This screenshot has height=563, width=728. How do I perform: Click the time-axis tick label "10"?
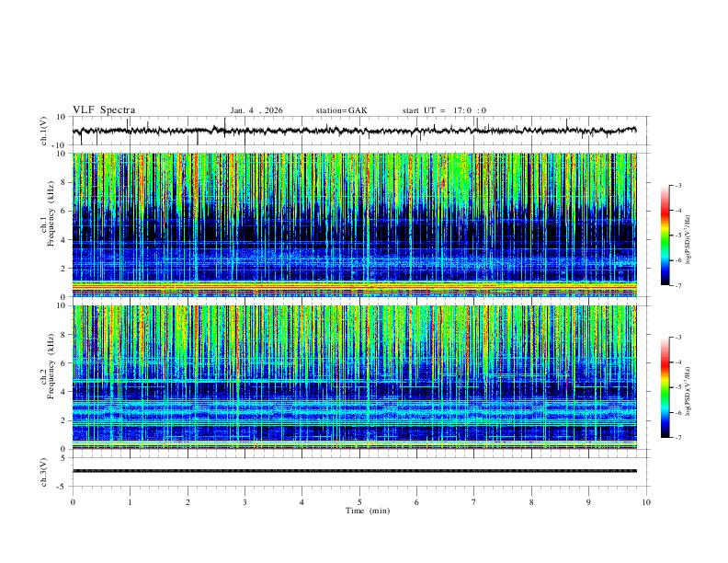[x=646, y=502]
